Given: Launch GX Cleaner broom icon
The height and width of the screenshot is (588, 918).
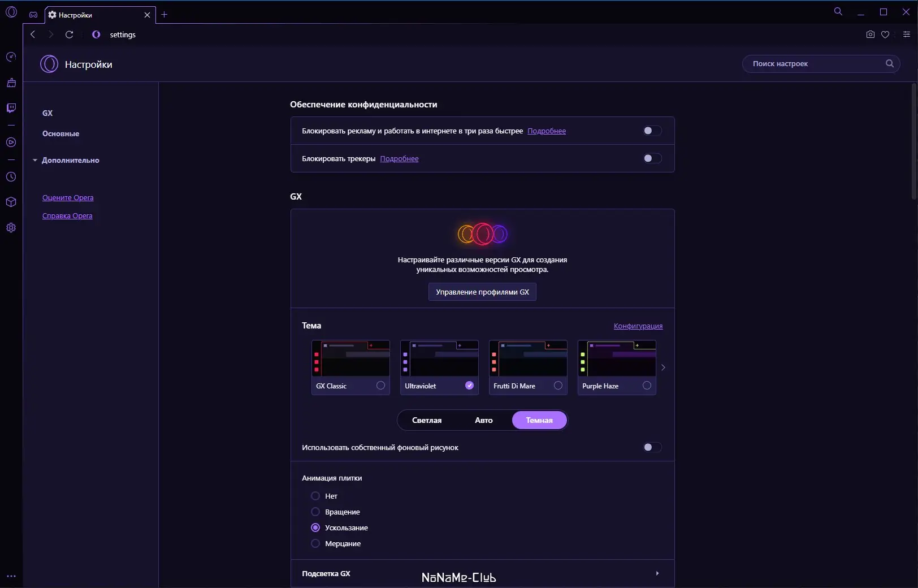Looking at the screenshot, I should tap(11, 83).
